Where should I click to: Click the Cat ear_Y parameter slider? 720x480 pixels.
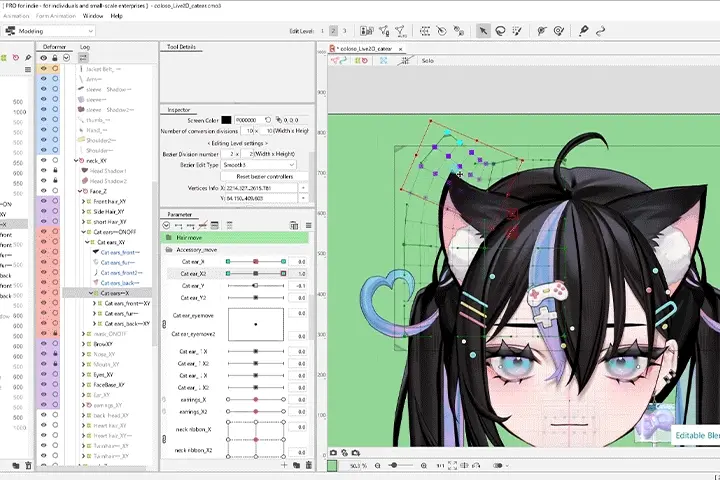255,286
